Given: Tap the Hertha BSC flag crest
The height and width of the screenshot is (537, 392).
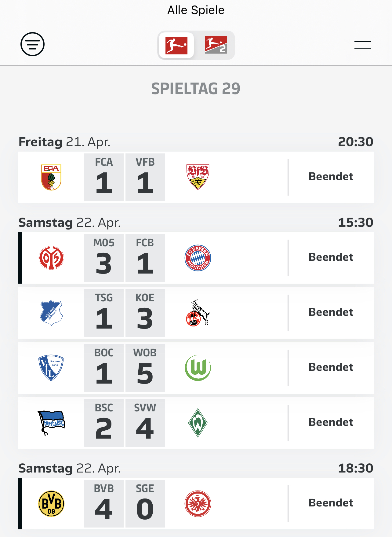Looking at the screenshot, I should [x=51, y=423].
